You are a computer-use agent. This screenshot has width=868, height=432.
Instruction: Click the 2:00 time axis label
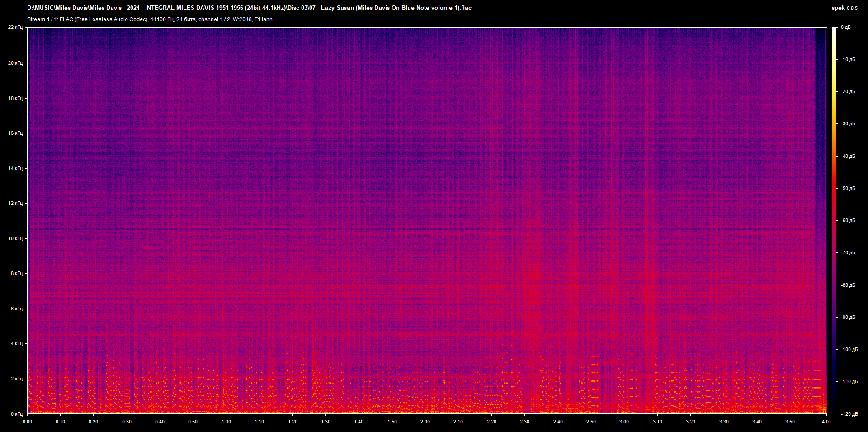pyautogui.click(x=425, y=422)
